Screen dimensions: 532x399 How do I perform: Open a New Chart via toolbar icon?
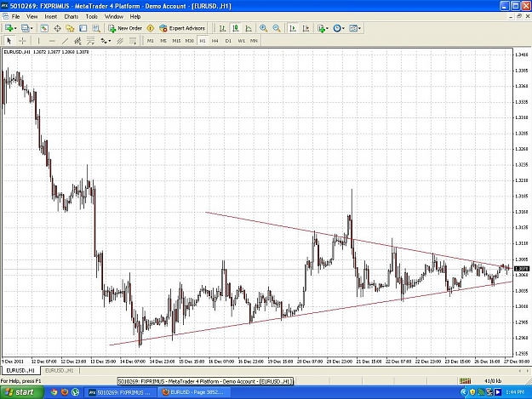[x=9, y=28]
